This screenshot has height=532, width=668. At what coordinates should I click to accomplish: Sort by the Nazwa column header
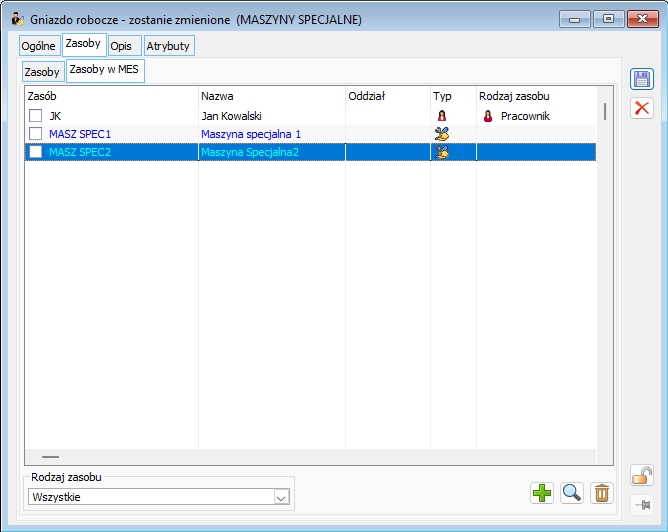click(x=272, y=96)
